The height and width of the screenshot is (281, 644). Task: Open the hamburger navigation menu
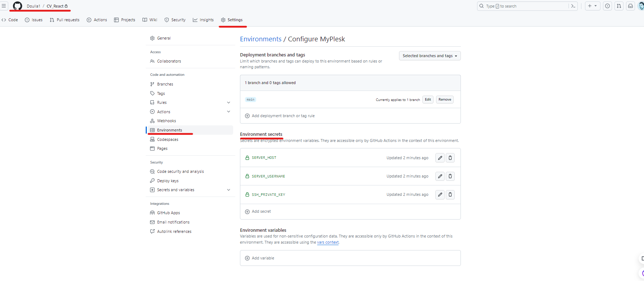pos(4,6)
